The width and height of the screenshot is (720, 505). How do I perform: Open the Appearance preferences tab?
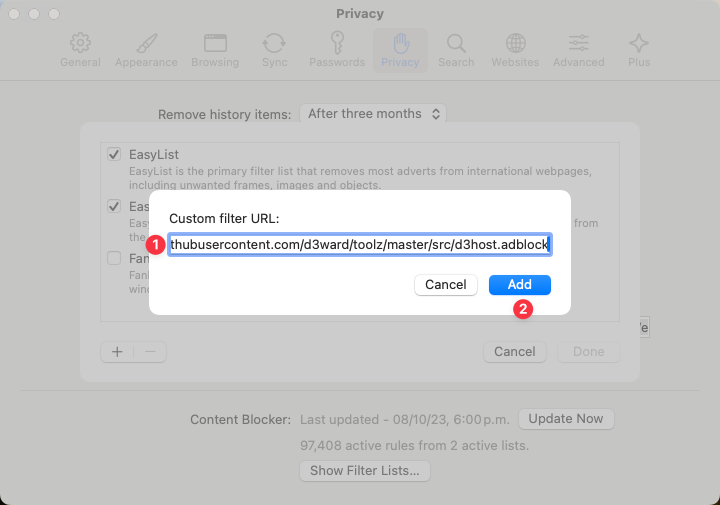146,50
